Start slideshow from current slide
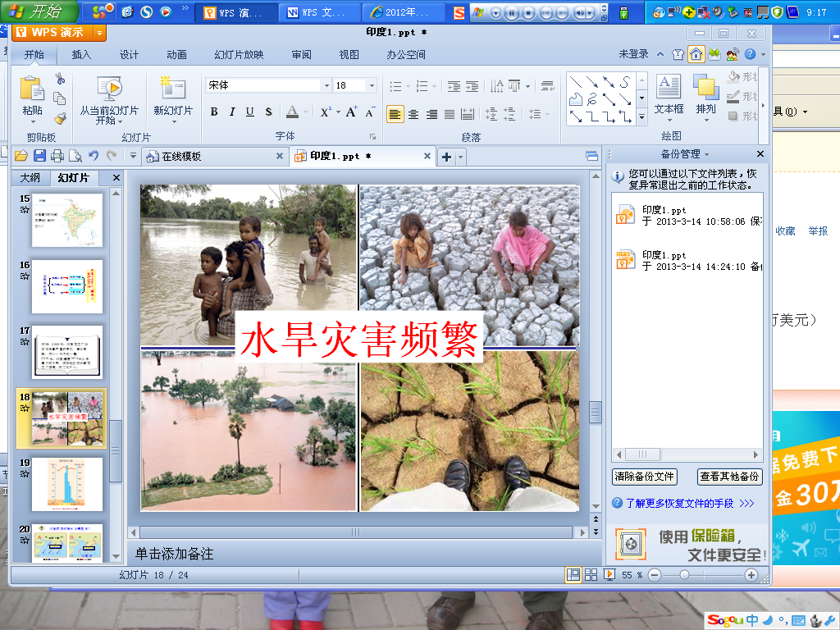840x630 pixels. coord(108,90)
